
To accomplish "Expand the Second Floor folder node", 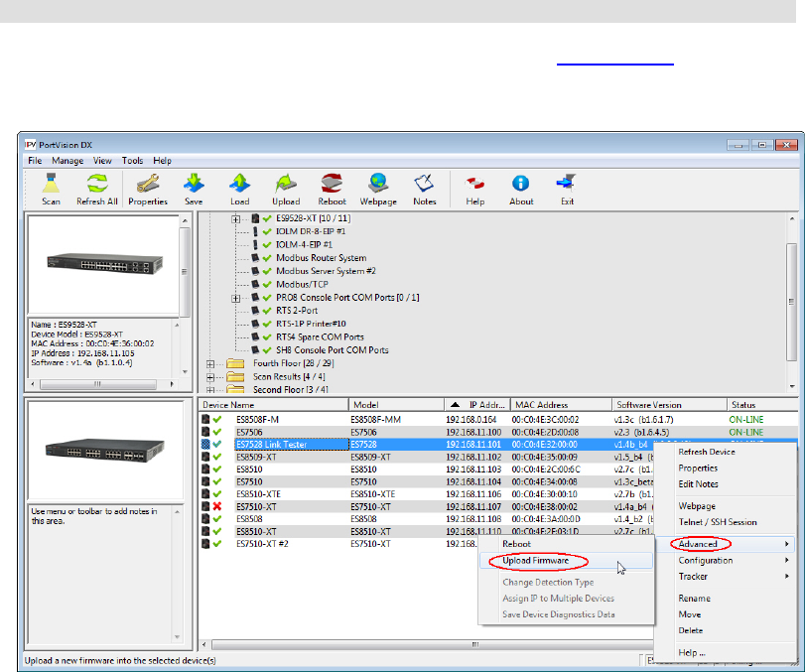I will pos(210,390).
